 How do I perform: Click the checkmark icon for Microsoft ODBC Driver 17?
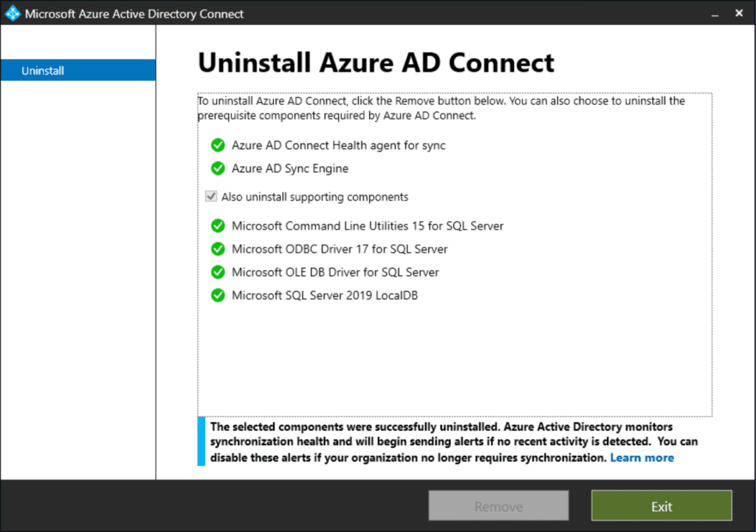coord(218,249)
